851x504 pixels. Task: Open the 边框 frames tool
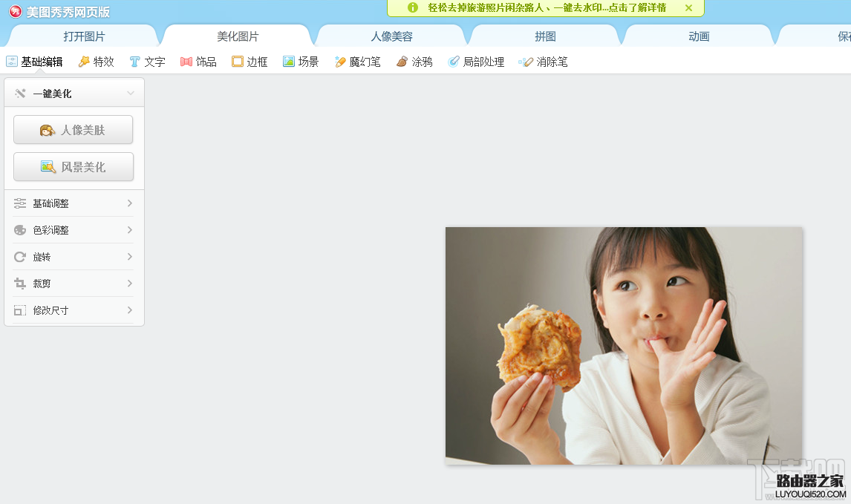click(x=250, y=62)
